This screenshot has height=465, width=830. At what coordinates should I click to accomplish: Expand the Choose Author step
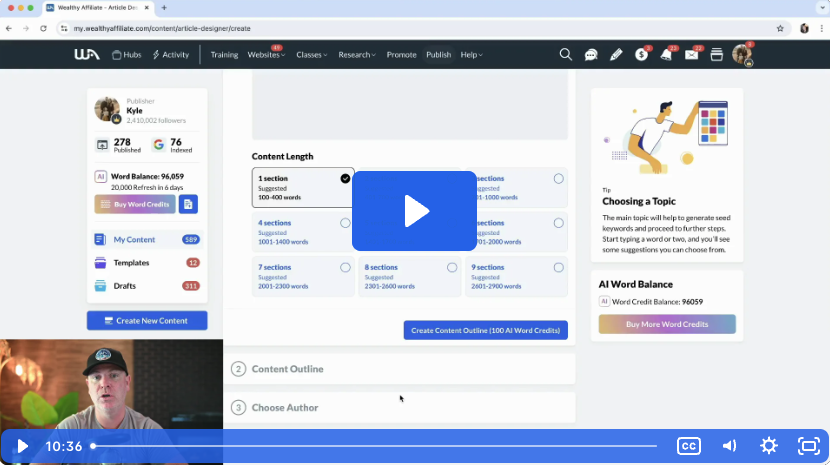click(x=400, y=407)
